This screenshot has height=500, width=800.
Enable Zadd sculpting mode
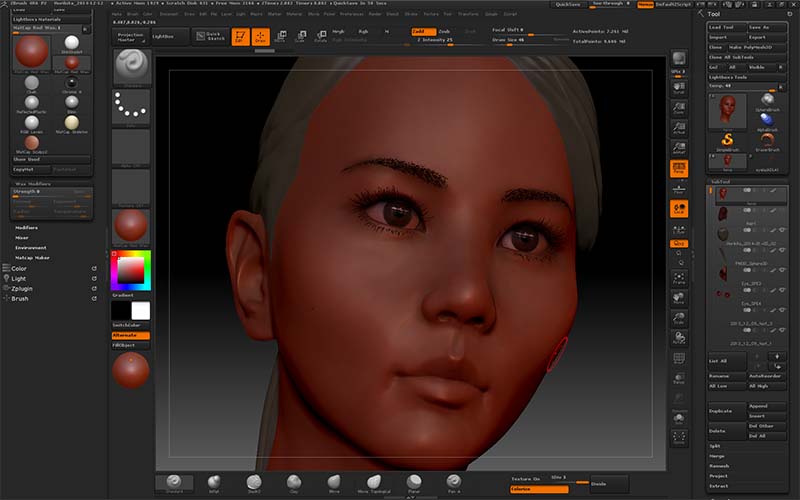point(423,32)
